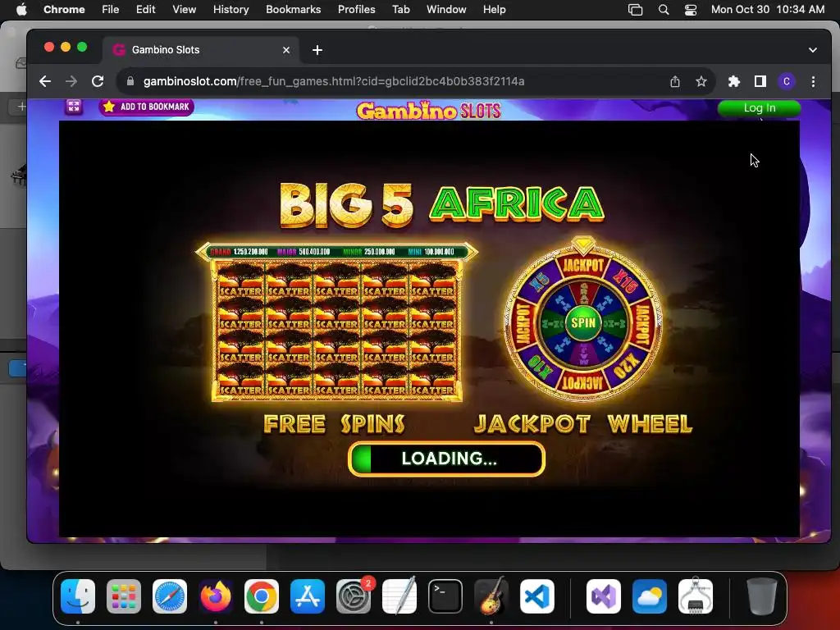The width and height of the screenshot is (840, 630).
Task: Open Visual Studio purple icon in dock
Action: (604, 596)
